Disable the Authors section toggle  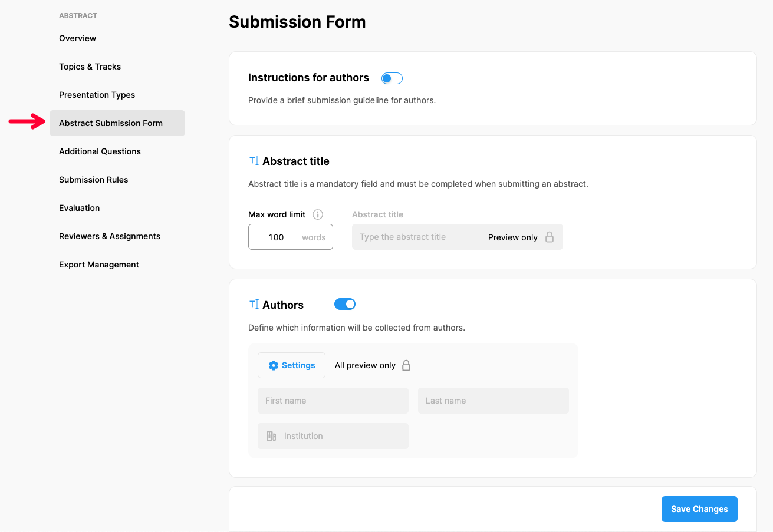coord(345,304)
